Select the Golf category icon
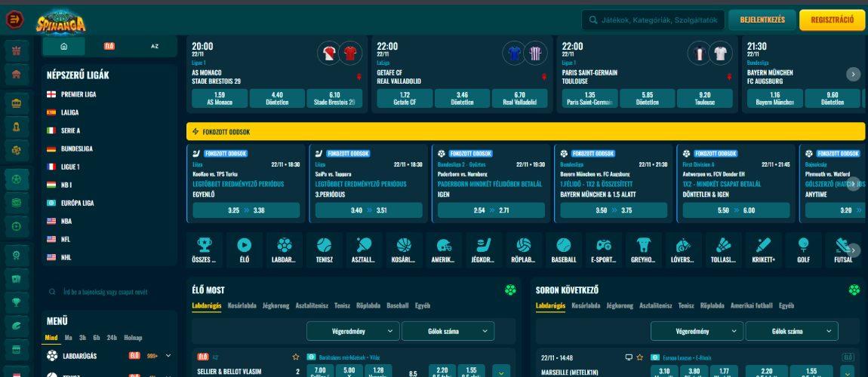This screenshot has width=868, height=377. click(x=803, y=250)
